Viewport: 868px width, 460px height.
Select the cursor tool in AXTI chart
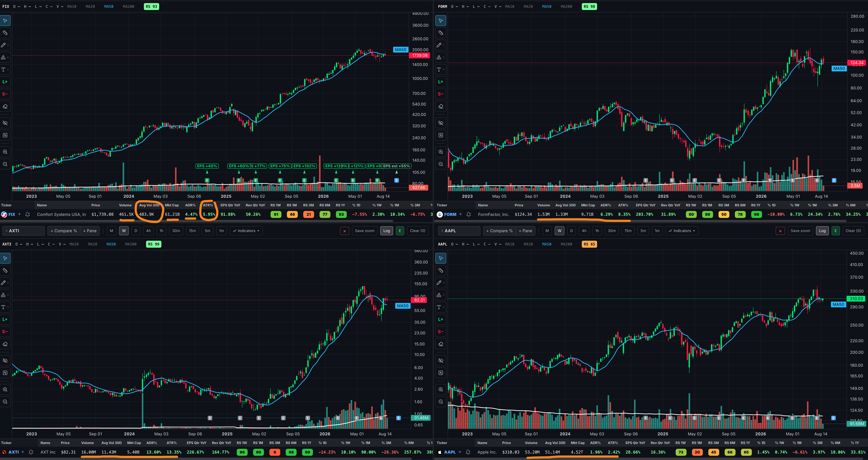(x=5, y=258)
